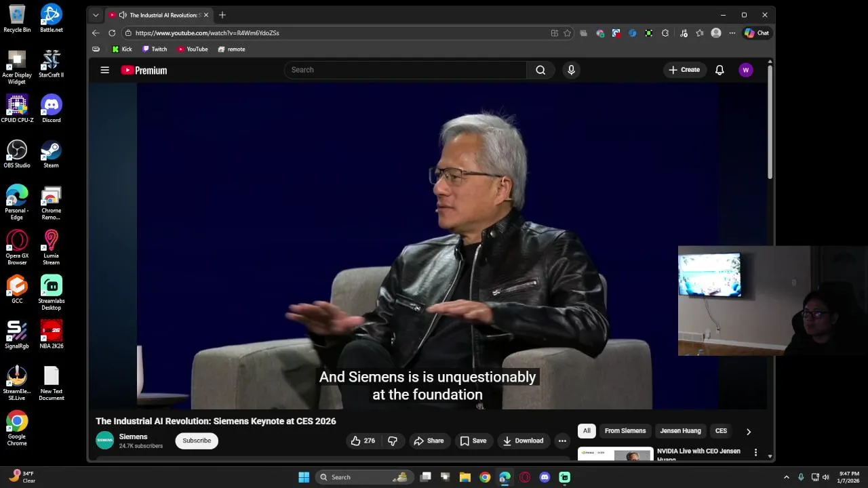Open Opera GX Browser desktop shortcut
The width and height of the screenshot is (868, 488).
click(17, 247)
